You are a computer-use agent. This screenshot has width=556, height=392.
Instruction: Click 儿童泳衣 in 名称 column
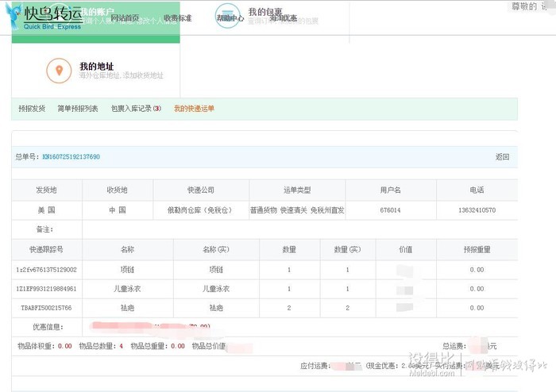(127, 289)
